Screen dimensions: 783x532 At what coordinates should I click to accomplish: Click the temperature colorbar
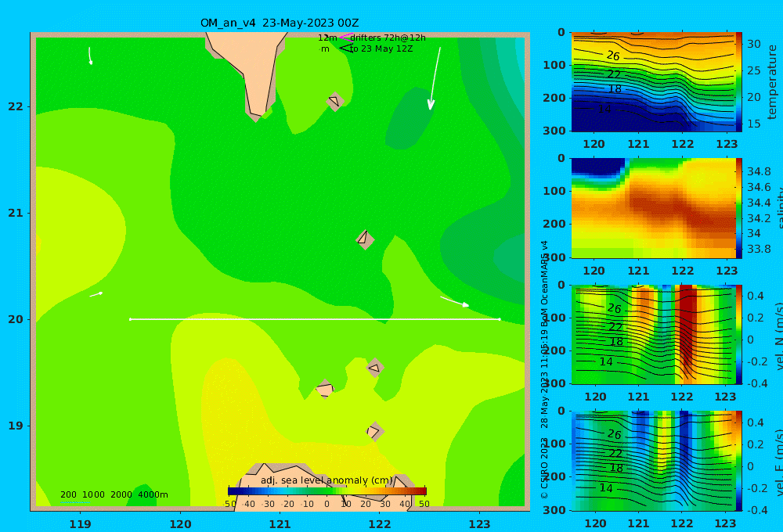click(x=739, y=82)
